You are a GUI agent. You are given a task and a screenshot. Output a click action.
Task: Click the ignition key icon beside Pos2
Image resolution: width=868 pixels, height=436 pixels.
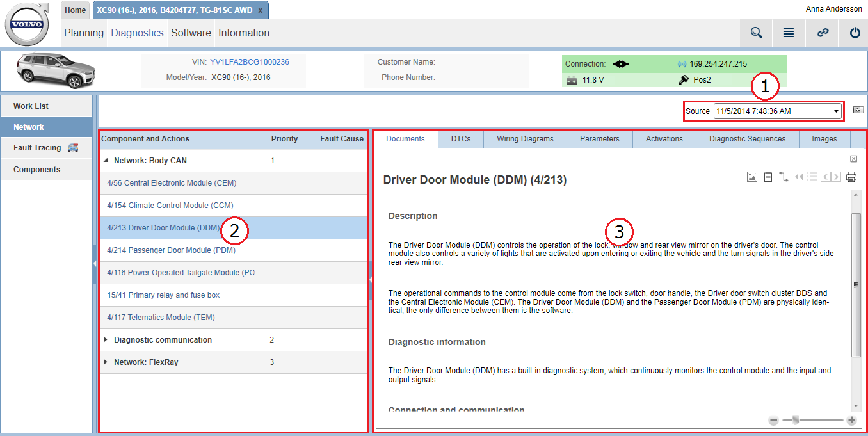click(683, 80)
